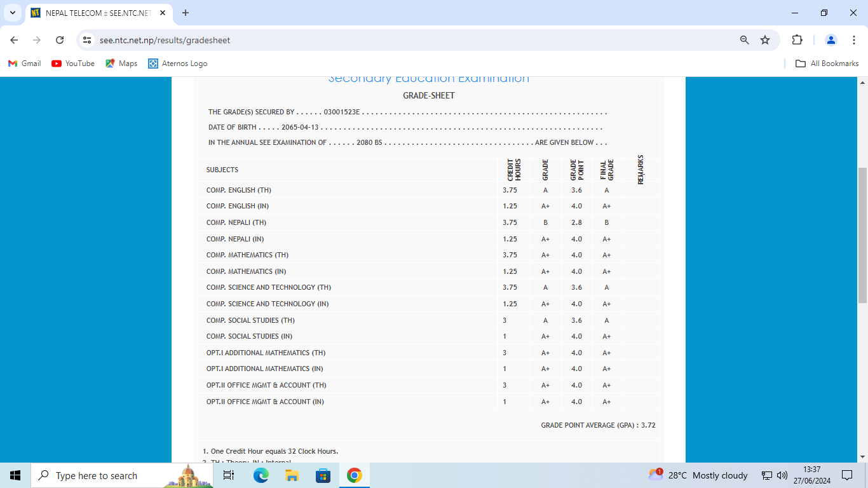Open Task View on the taskbar

pyautogui.click(x=229, y=475)
